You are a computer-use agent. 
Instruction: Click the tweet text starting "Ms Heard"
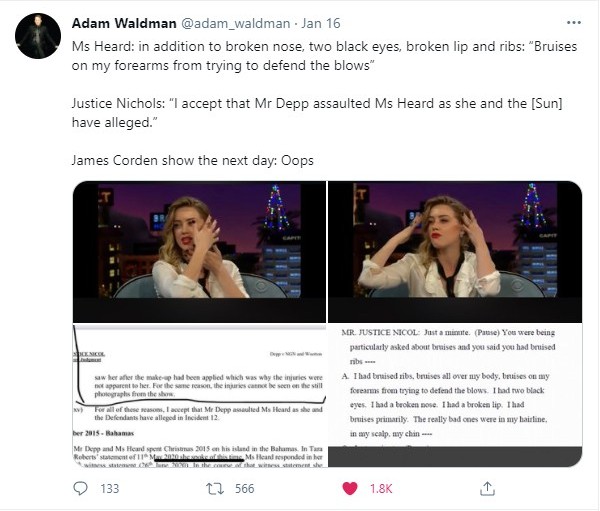(324, 56)
